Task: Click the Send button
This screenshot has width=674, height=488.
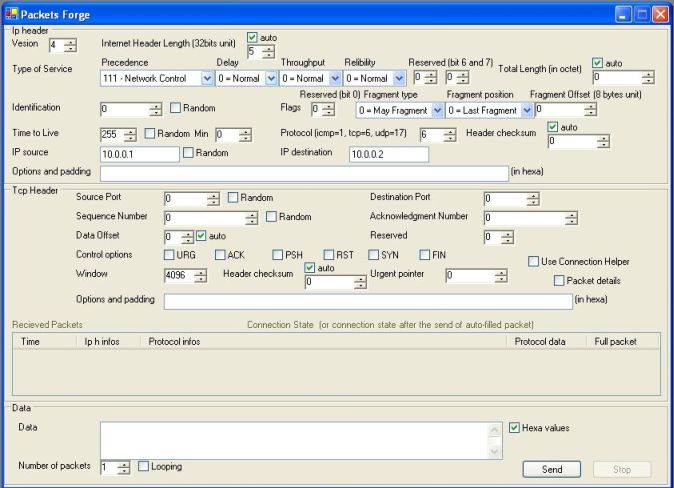Action: click(x=551, y=469)
